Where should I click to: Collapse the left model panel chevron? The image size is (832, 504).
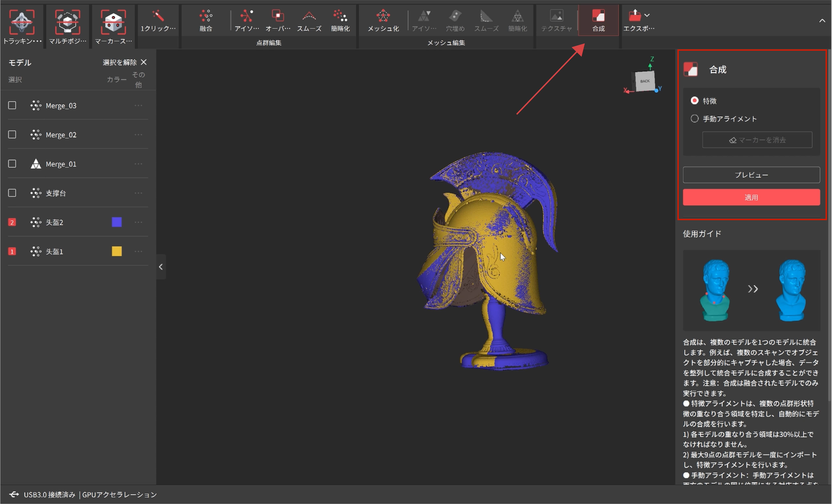tap(161, 267)
